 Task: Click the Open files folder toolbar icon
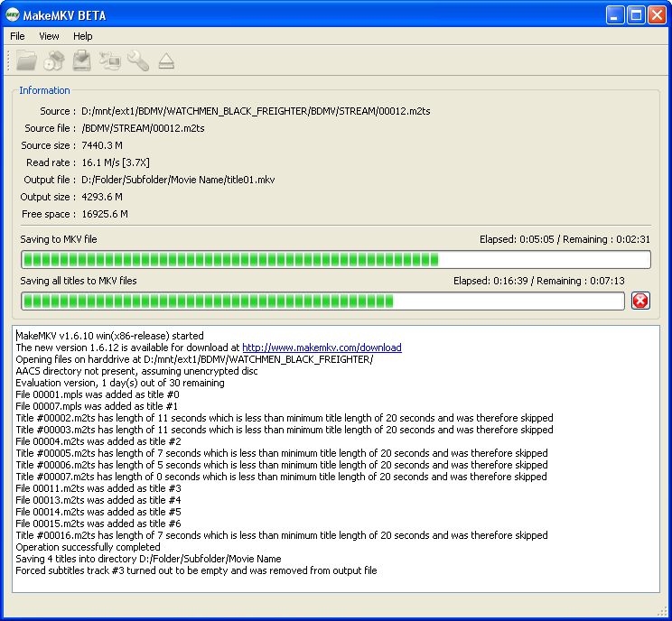click(x=26, y=60)
